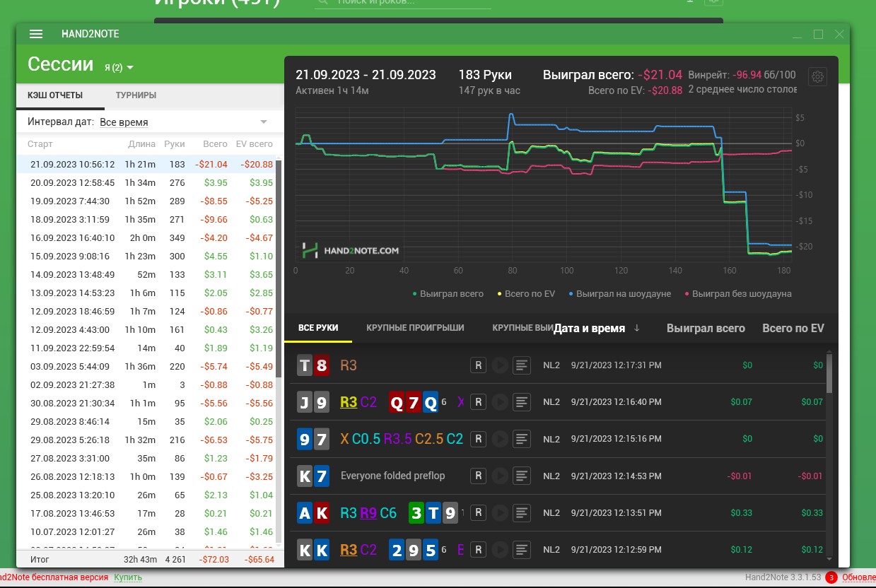Select session '15.09.2023 9:08:16'
Image resolution: width=876 pixels, height=588 pixels.
tap(149, 256)
